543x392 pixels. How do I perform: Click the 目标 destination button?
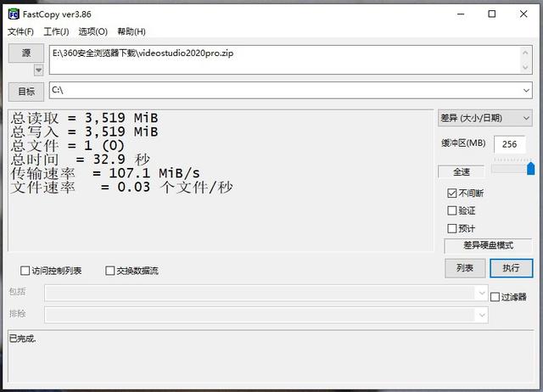tap(26, 92)
